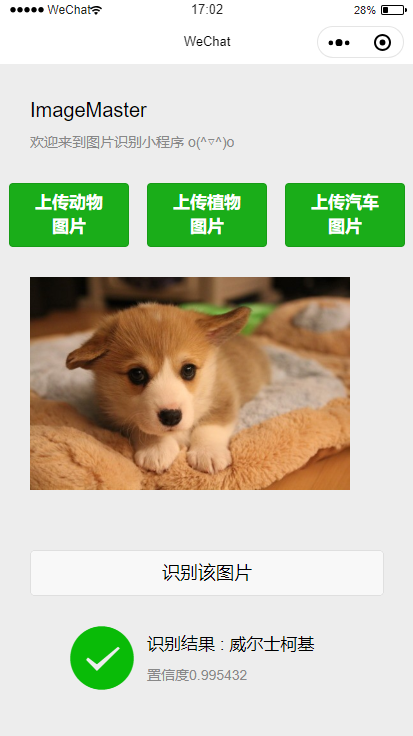Screen dimensions: 413x736
Task: Tap the WeChat carrier label in status bar
Action: [69, 10]
